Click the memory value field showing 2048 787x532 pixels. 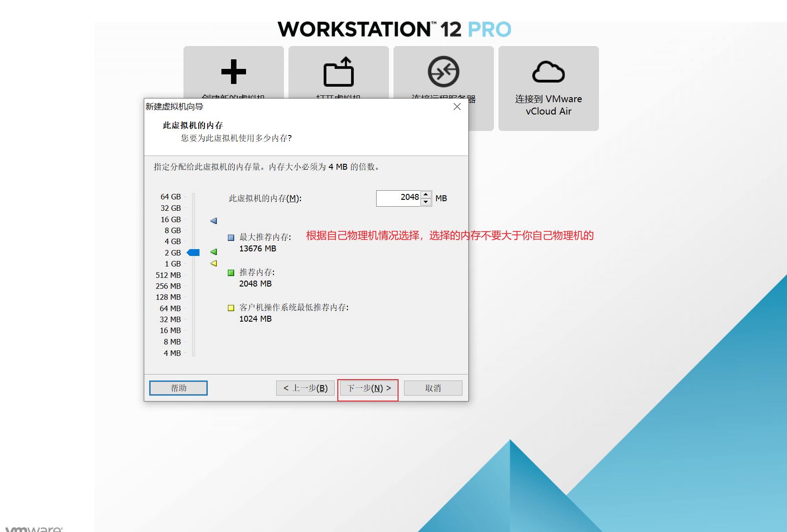[x=398, y=198]
